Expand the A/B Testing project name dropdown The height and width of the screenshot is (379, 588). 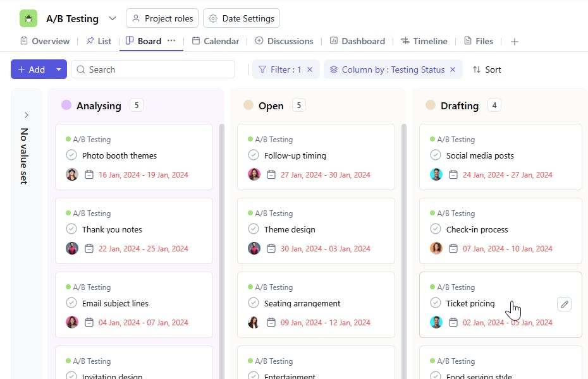coord(113,18)
